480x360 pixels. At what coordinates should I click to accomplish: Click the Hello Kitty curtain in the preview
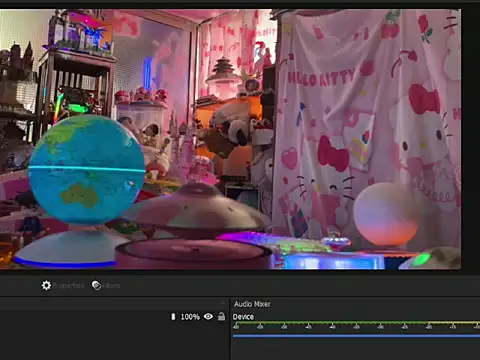click(x=367, y=127)
